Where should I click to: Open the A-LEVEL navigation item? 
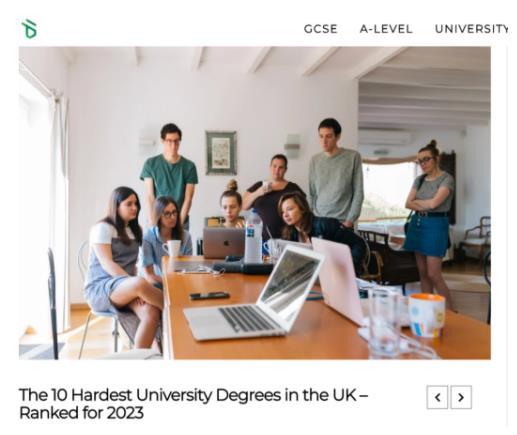point(386,29)
